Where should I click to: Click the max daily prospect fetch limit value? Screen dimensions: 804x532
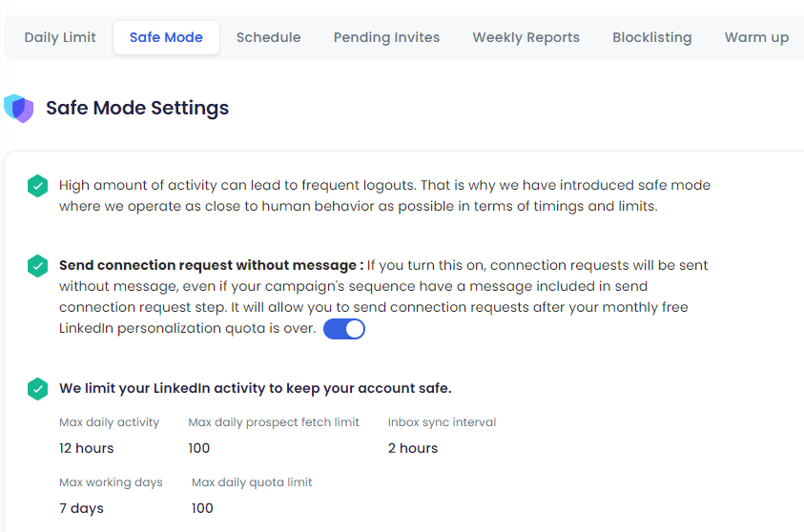199,448
